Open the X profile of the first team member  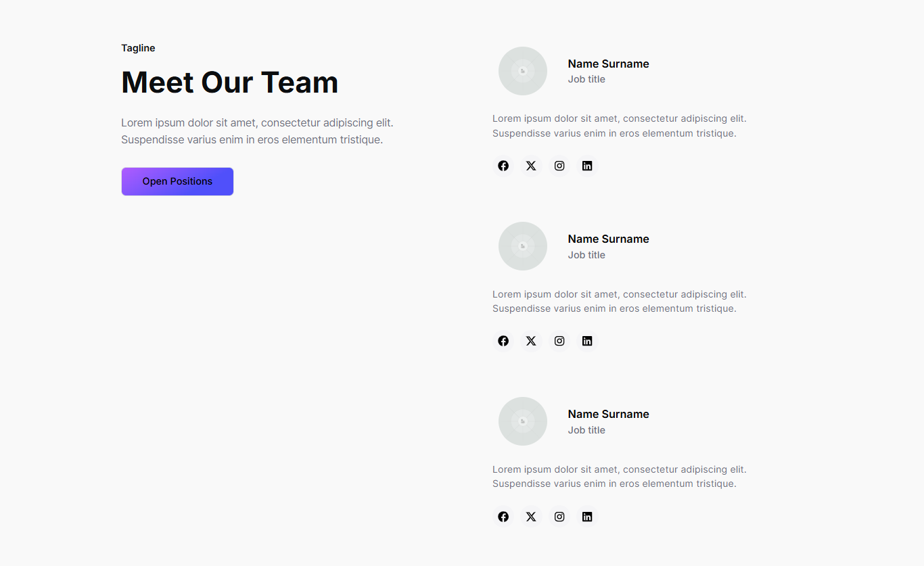(x=531, y=166)
